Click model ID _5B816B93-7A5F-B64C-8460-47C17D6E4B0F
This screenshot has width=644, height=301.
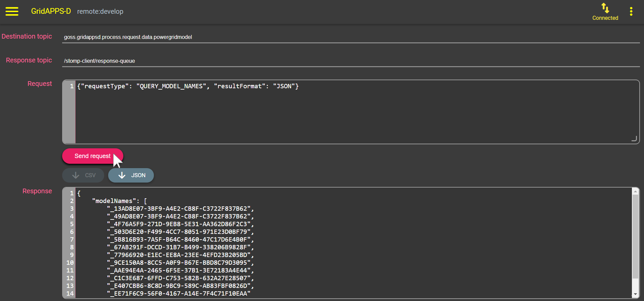click(179, 240)
